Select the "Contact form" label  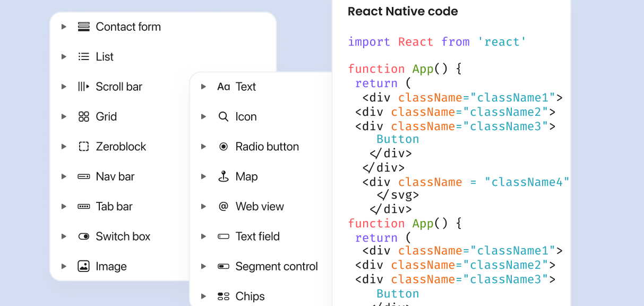coord(128,27)
